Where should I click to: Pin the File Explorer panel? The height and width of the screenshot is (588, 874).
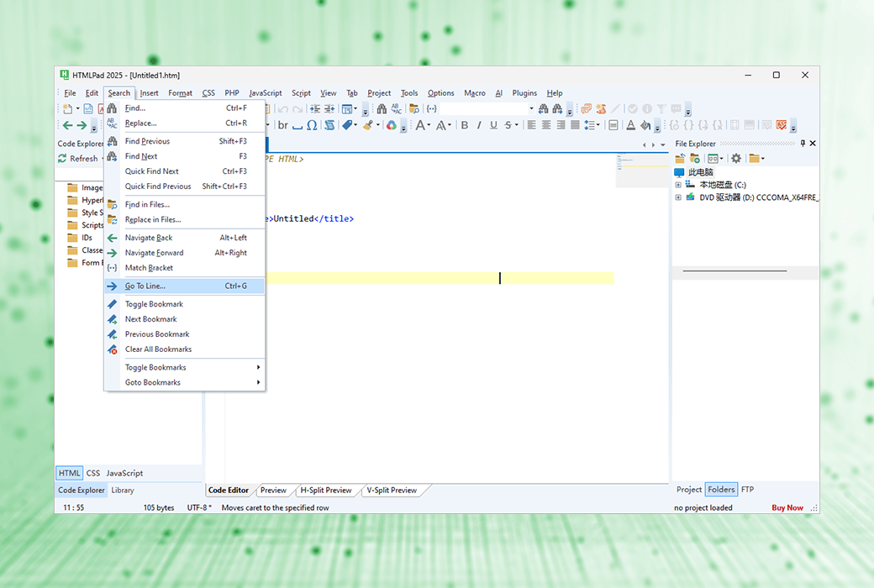tap(803, 144)
